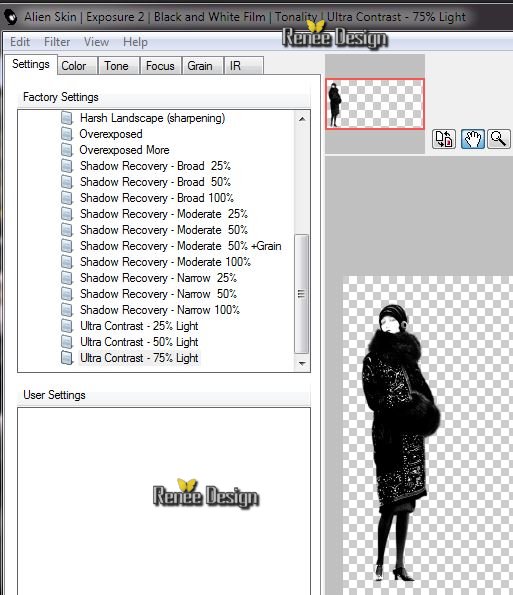513x595 pixels.
Task: Switch to the Color tab
Action: (74, 66)
